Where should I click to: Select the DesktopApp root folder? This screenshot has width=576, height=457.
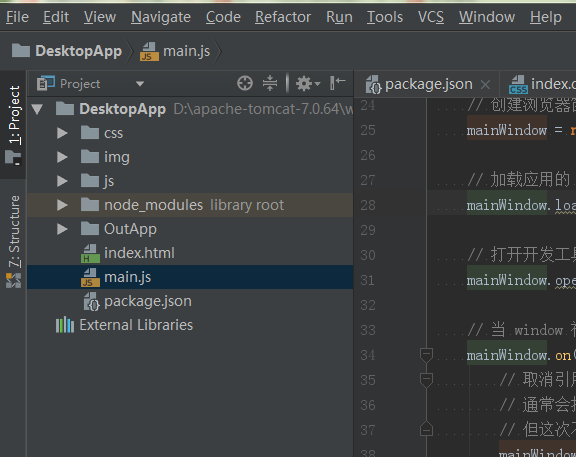coord(190,109)
